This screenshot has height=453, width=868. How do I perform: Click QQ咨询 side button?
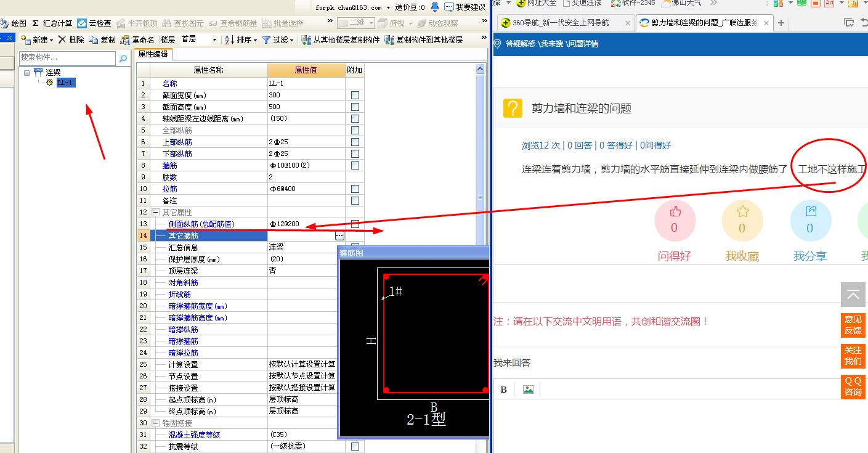click(x=853, y=386)
